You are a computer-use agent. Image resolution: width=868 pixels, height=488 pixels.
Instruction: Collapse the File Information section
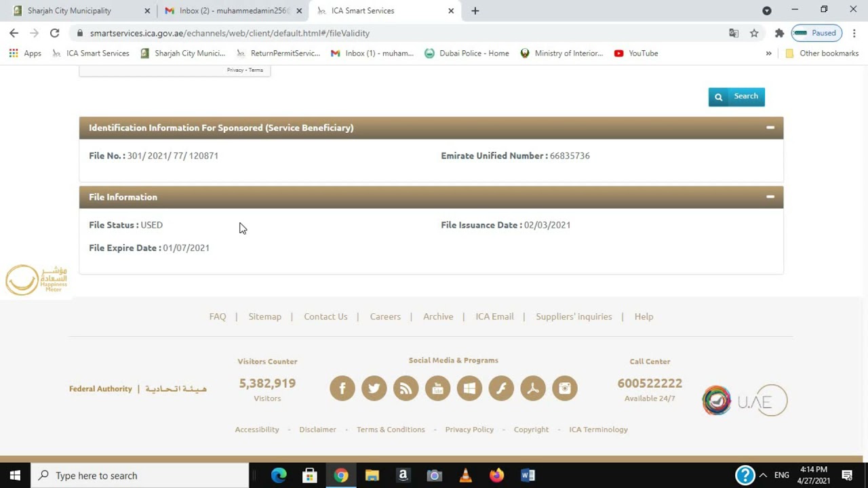point(770,197)
